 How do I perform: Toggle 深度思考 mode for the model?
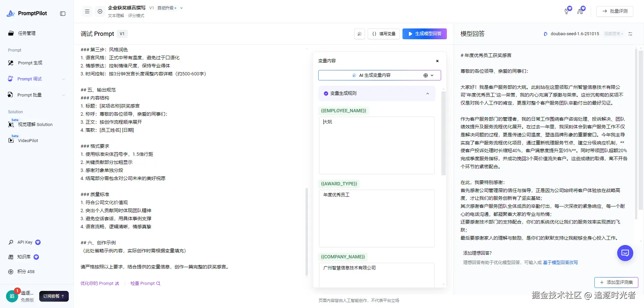click(613, 34)
